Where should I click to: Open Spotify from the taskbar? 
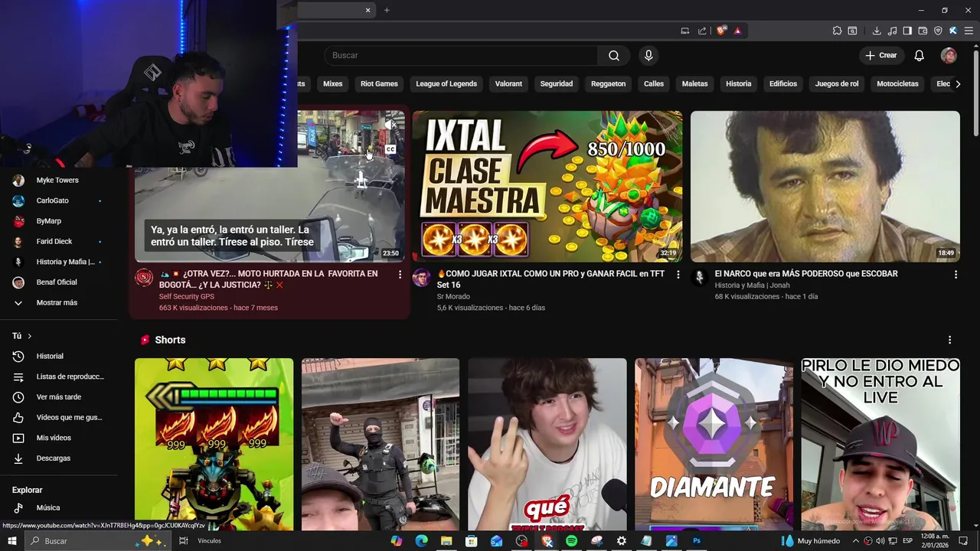coord(571,541)
